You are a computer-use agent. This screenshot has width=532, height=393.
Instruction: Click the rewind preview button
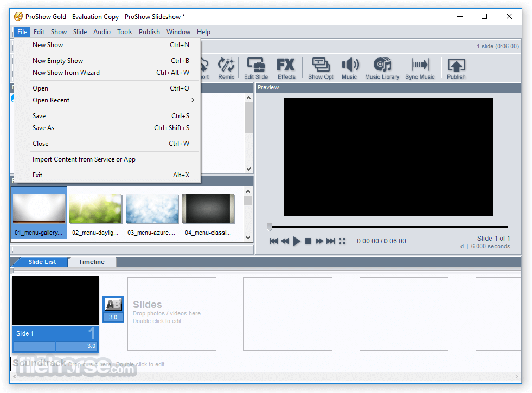click(285, 241)
